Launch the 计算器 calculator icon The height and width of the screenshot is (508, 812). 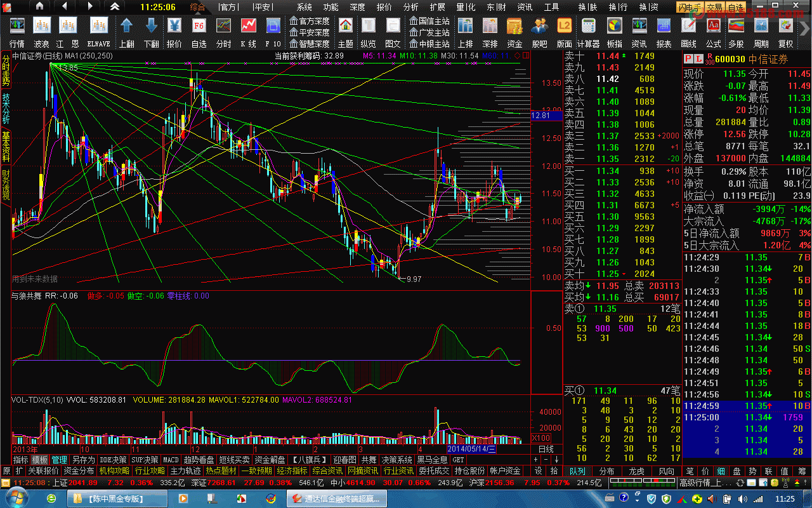[x=589, y=26]
